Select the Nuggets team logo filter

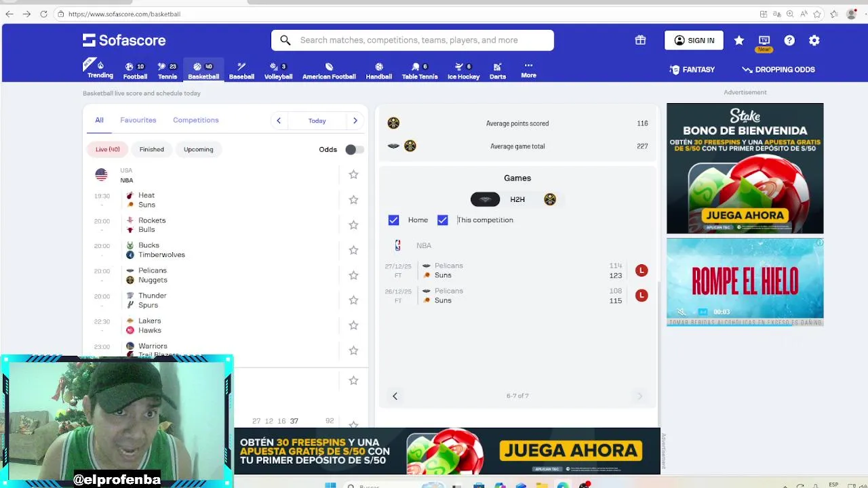pyautogui.click(x=550, y=199)
